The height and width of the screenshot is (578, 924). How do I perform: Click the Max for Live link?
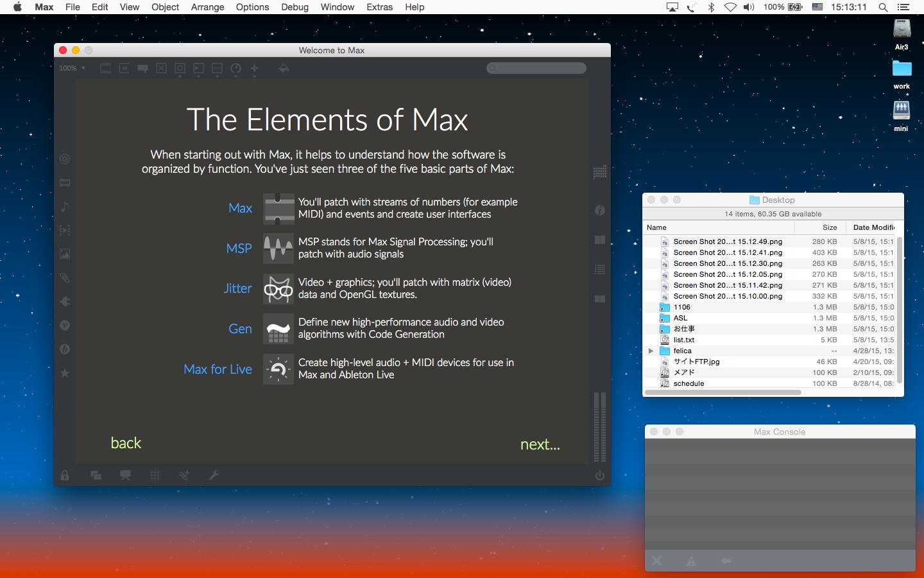[218, 369]
